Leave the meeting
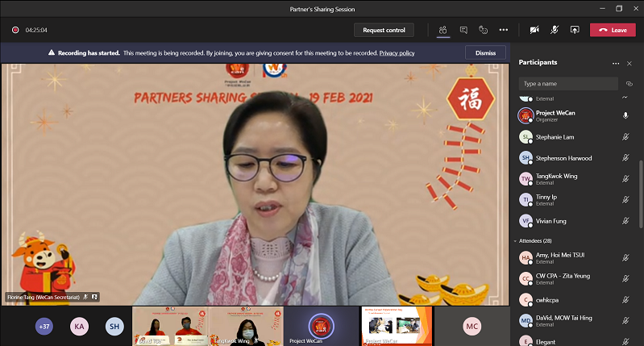The image size is (644, 346). (x=613, y=30)
